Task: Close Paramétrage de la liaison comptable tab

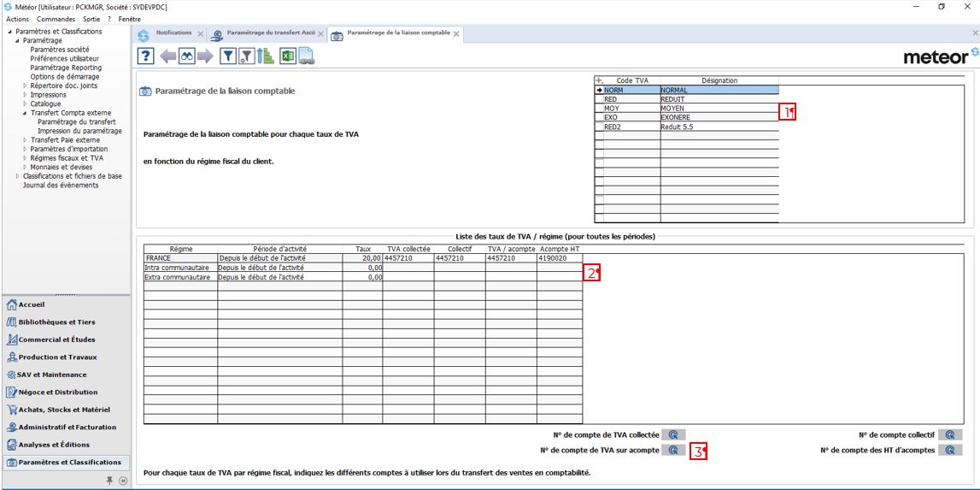Action: [456, 34]
